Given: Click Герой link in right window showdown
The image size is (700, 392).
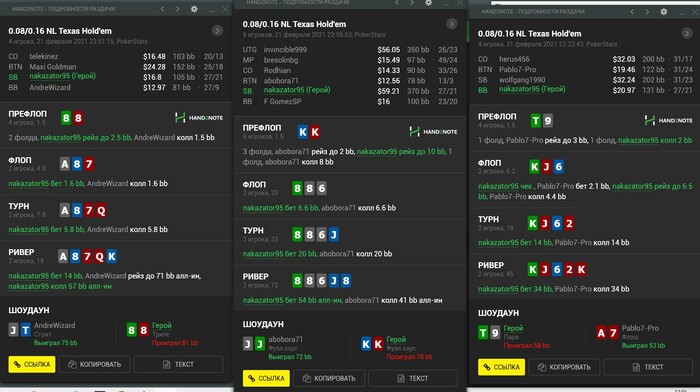Looking at the screenshot, I should pos(513,328).
